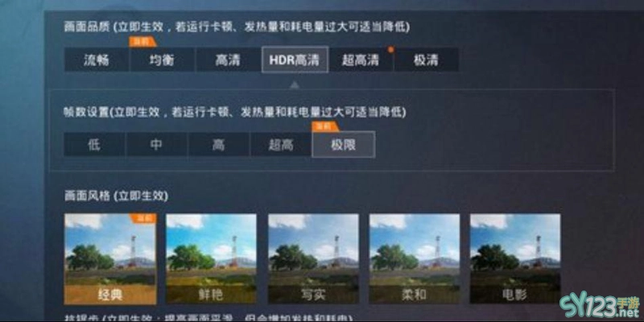Select 流畅 graphics quality option

(x=97, y=60)
